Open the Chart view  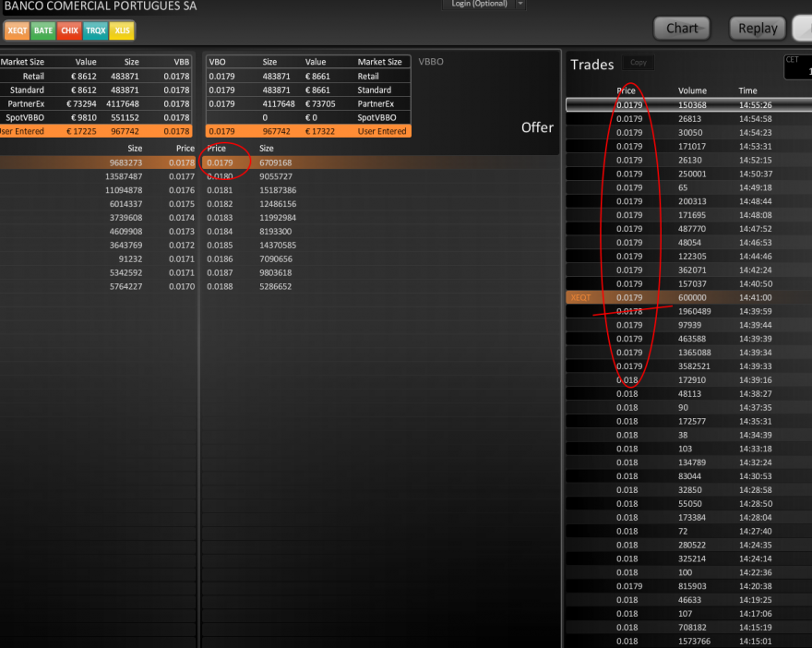(x=682, y=29)
